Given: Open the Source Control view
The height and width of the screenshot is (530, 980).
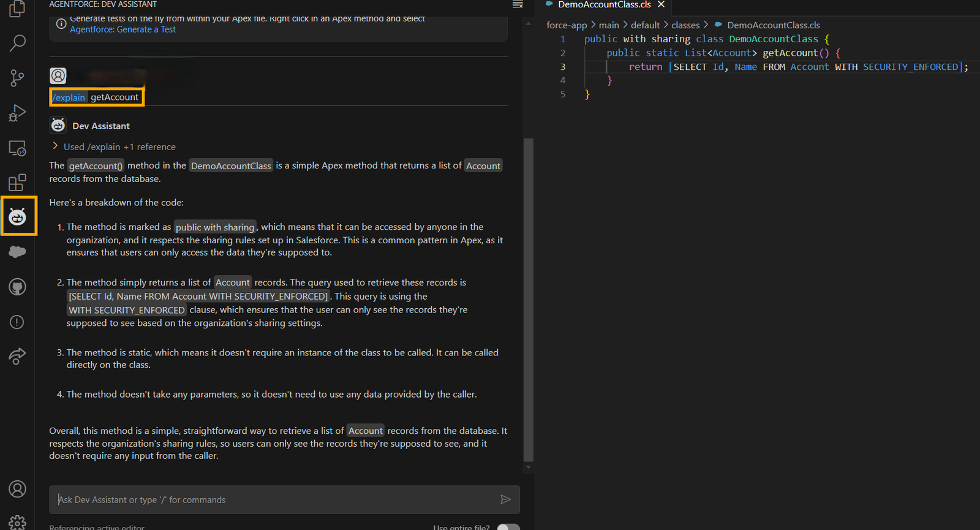Looking at the screenshot, I should coord(17,78).
